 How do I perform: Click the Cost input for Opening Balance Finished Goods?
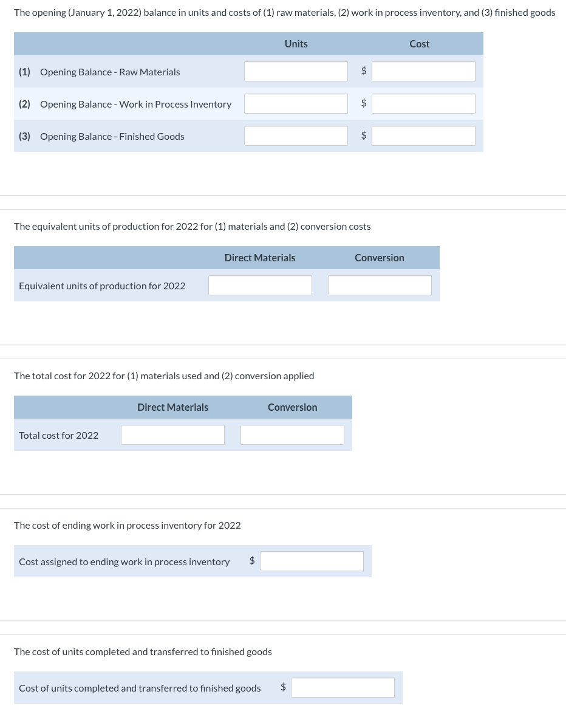click(x=423, y=136)
